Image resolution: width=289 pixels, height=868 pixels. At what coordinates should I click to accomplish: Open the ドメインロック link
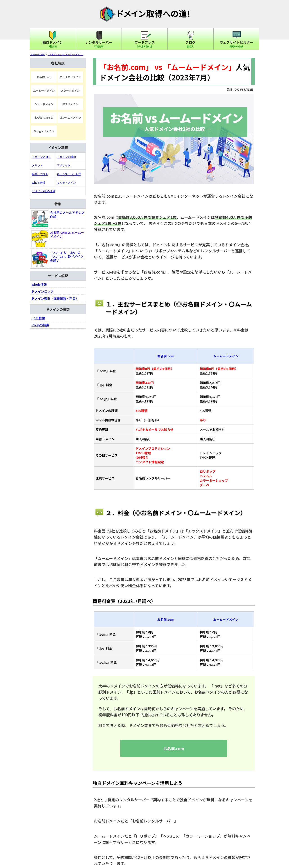(42, 291)
